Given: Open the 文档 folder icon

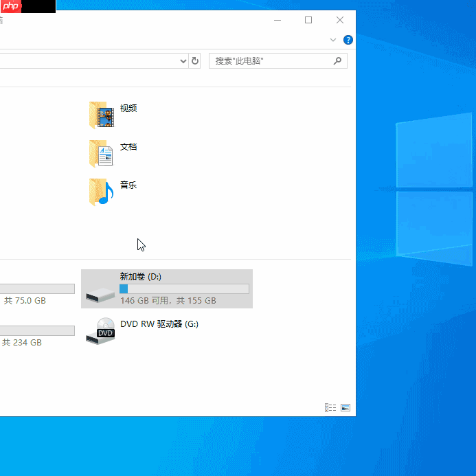Looking at the screenshot, I should pyautogui.click(x=102, y=154).
